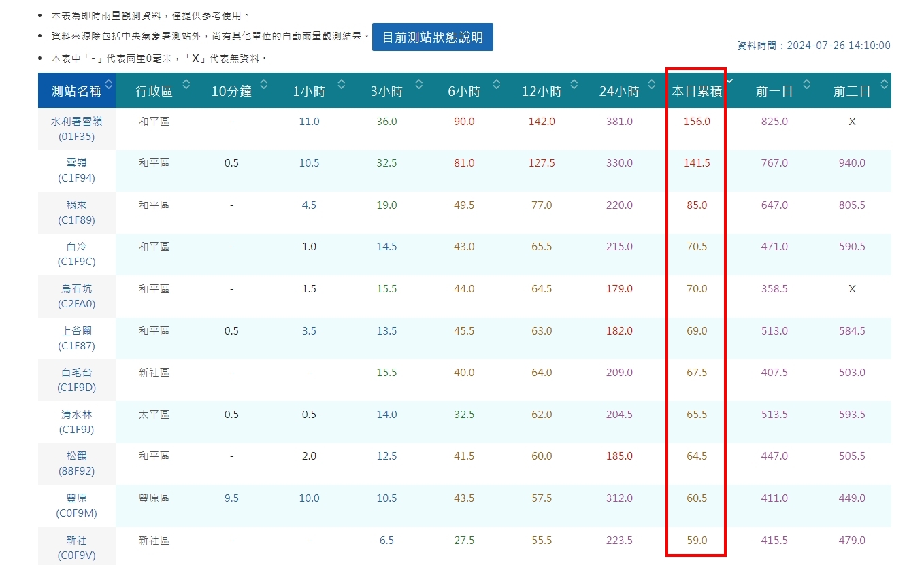Select 前一日 value 358.5
Viewport: 924px width, 565px height.
pos(774,289)
